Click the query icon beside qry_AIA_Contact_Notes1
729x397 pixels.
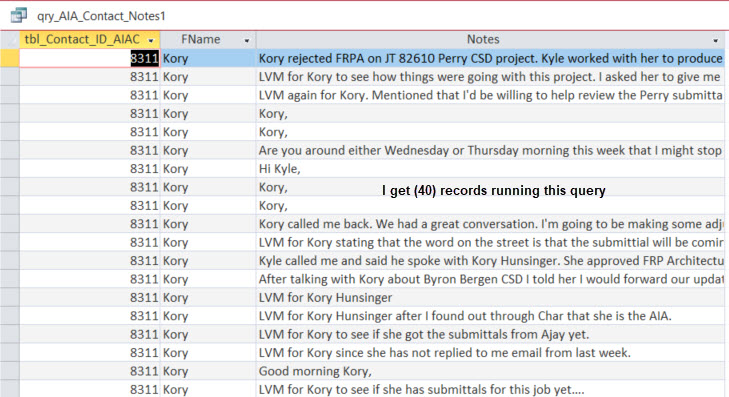[x=19, y=15]
